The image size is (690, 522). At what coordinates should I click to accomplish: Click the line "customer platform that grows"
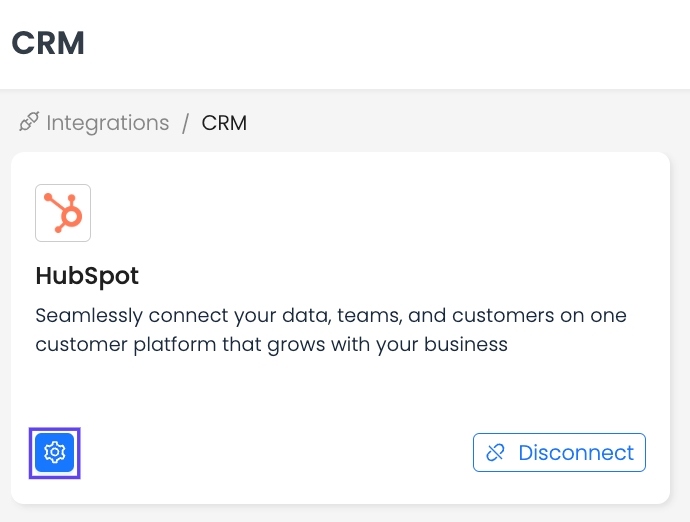pos(271,345)
